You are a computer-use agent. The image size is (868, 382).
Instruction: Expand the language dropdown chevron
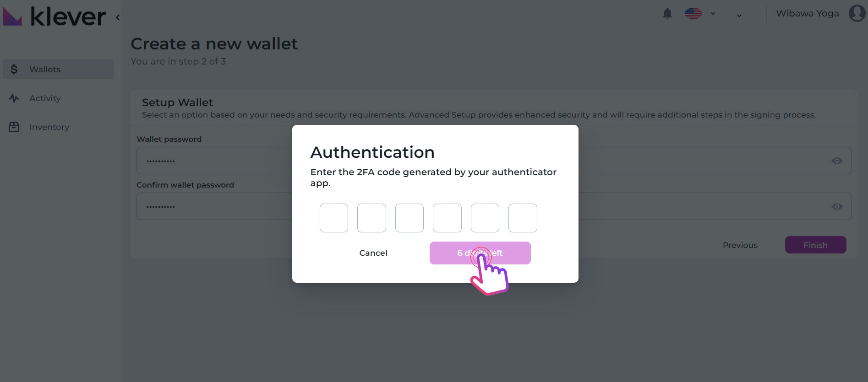click(x=712, y=14)
